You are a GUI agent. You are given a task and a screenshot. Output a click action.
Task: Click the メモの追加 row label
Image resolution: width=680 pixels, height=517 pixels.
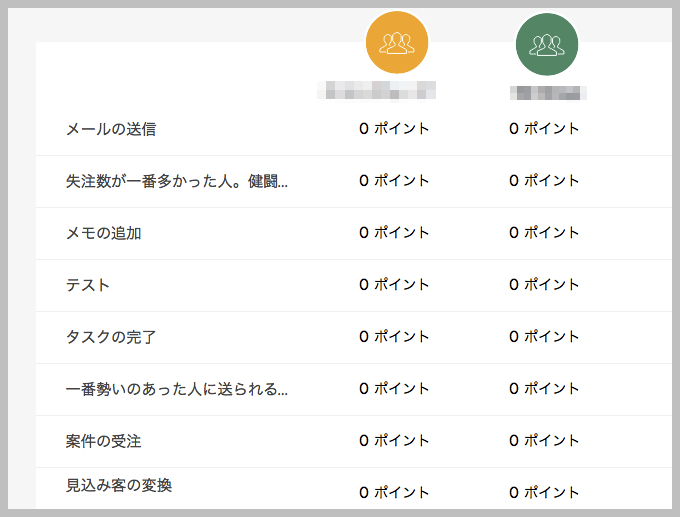click(x=104, y=233)
